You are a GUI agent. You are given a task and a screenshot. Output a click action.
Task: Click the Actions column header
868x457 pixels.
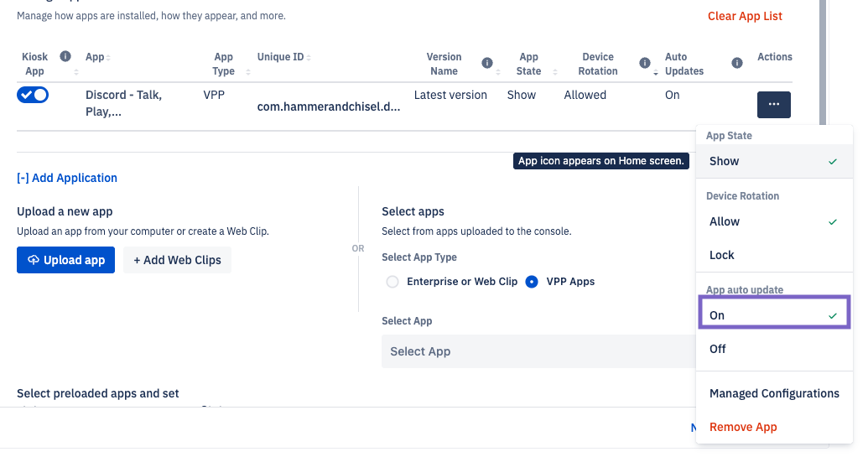[774, 56]
